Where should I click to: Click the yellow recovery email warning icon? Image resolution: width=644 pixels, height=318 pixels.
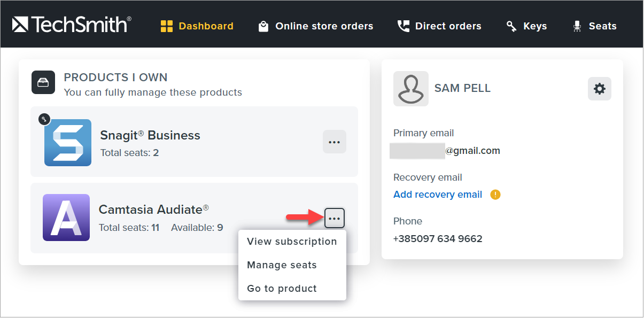495,195
